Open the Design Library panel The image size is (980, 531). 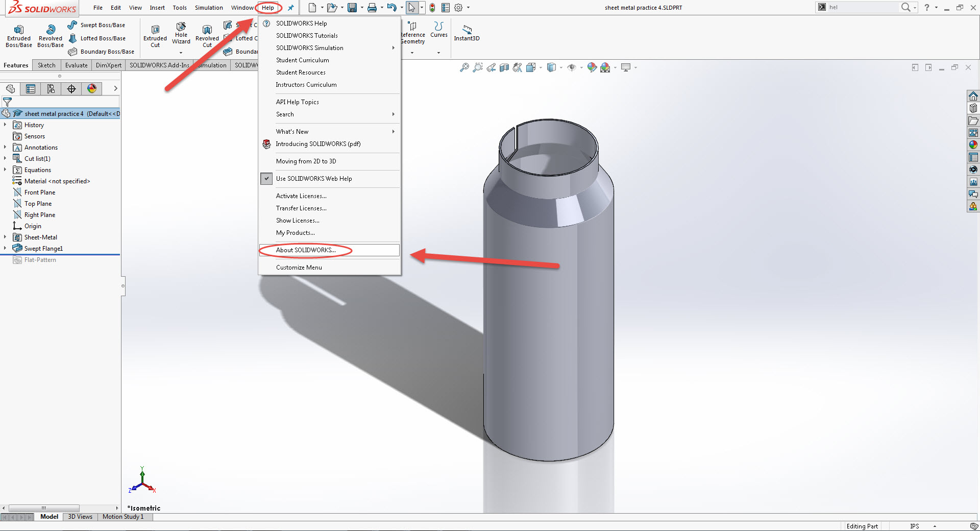tap(974, 108)
